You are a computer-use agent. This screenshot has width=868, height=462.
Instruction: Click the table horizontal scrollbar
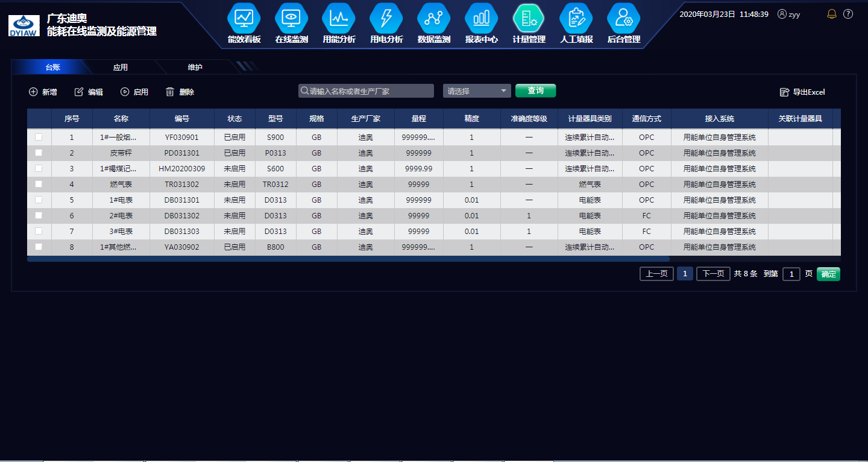pos(348,259)
